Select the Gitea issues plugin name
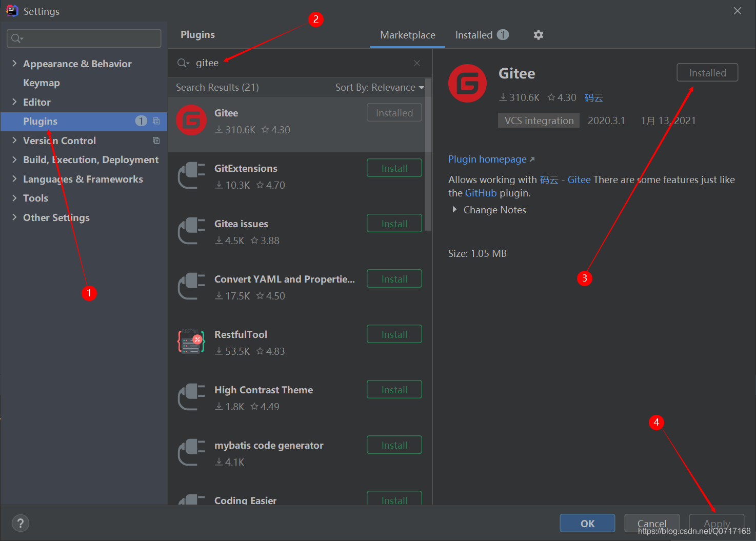Viewport: 756px width, 541px height. [x=241, y=224]
